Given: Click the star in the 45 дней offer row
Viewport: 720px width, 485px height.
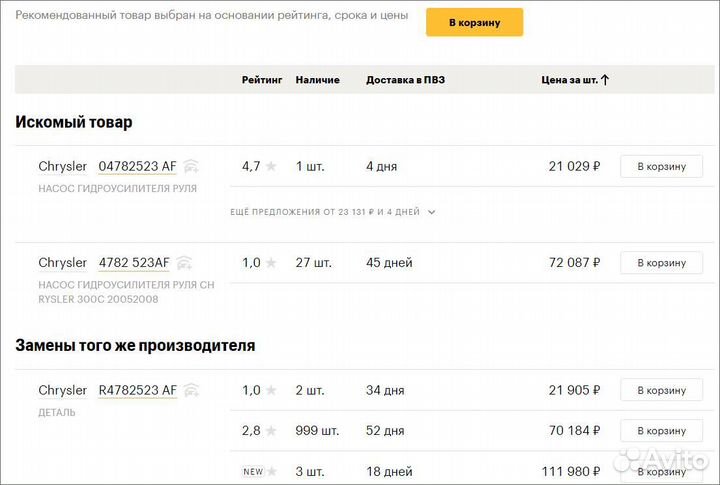Looking at the screenshot, I should [x=271, y=263].
